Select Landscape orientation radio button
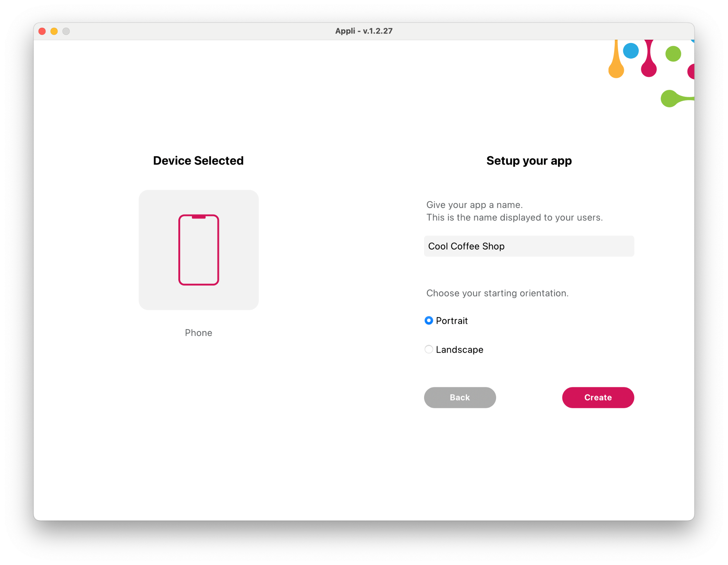The width and height of the screenshot is (728, 565). click(428, 350)
